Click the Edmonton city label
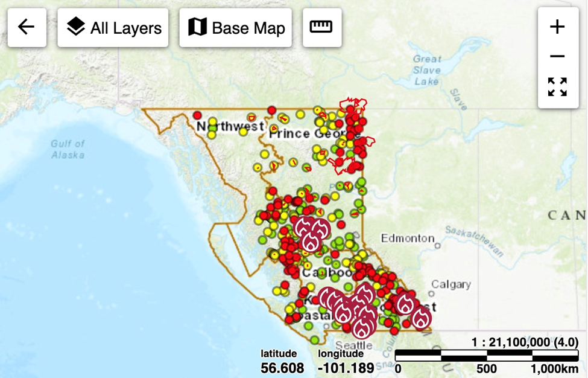 pos(407,239)
